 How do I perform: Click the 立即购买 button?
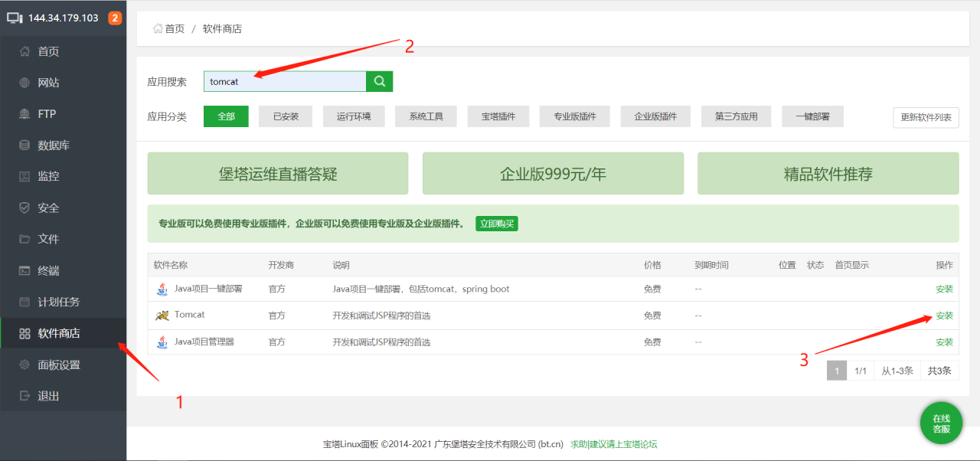(497, 223)
